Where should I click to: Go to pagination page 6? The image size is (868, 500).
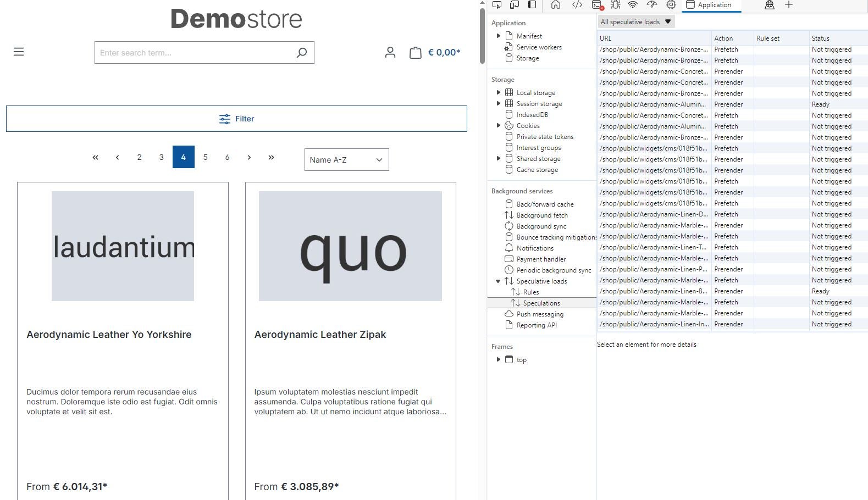227,157
